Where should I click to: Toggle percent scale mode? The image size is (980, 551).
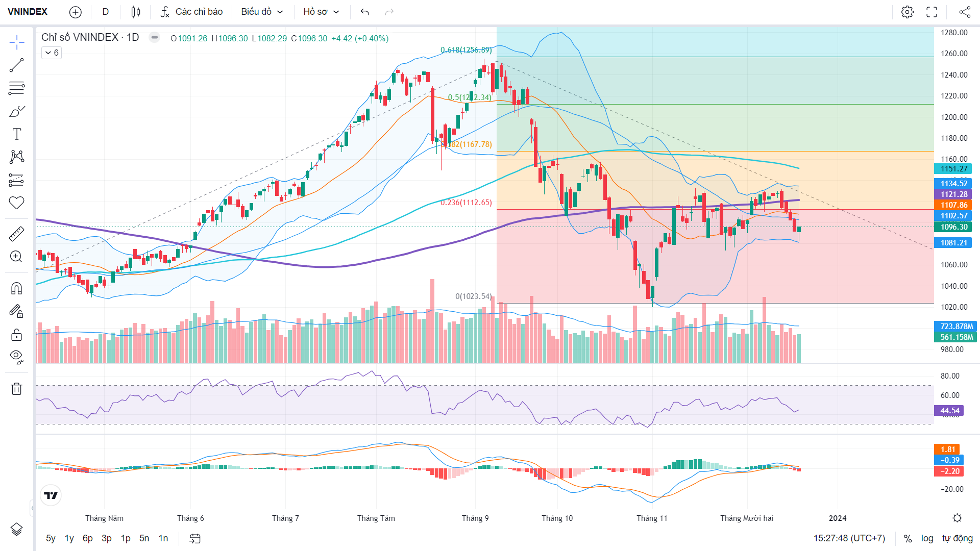pyautogui.click(x=908, y=538)
